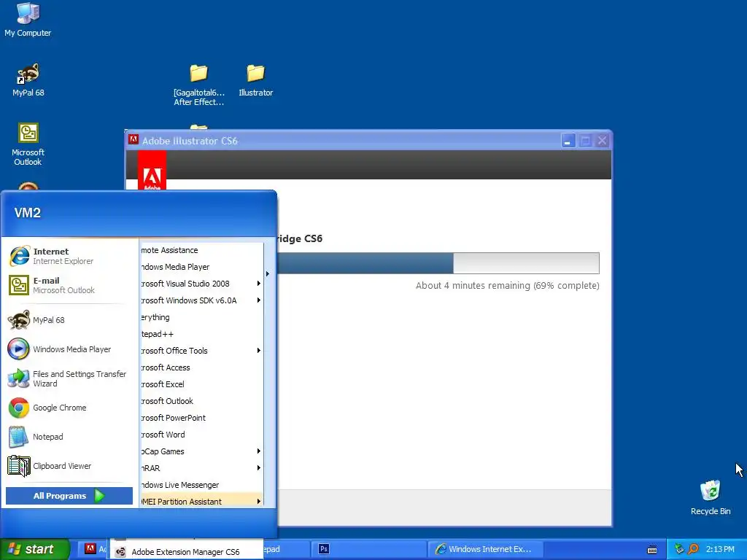
Task: Click the VM2 user name header
Action: (28, 213)
